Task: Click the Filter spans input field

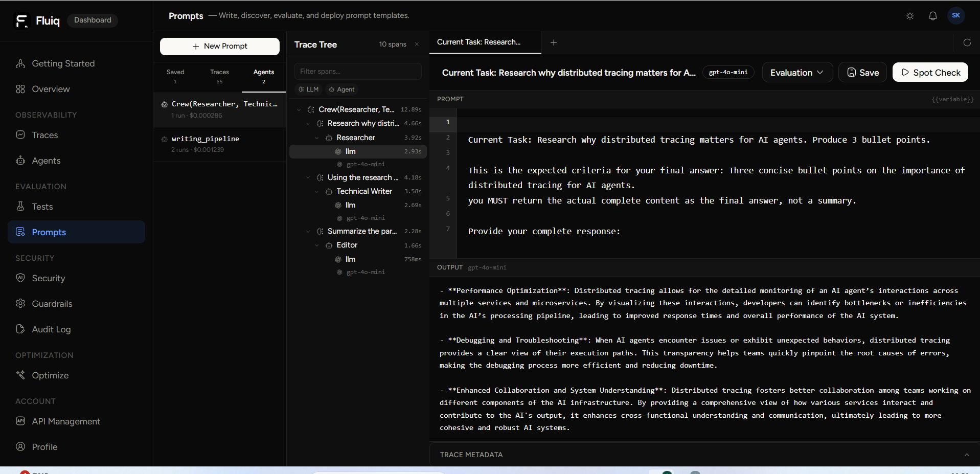Action: click(x=358, y=71)
